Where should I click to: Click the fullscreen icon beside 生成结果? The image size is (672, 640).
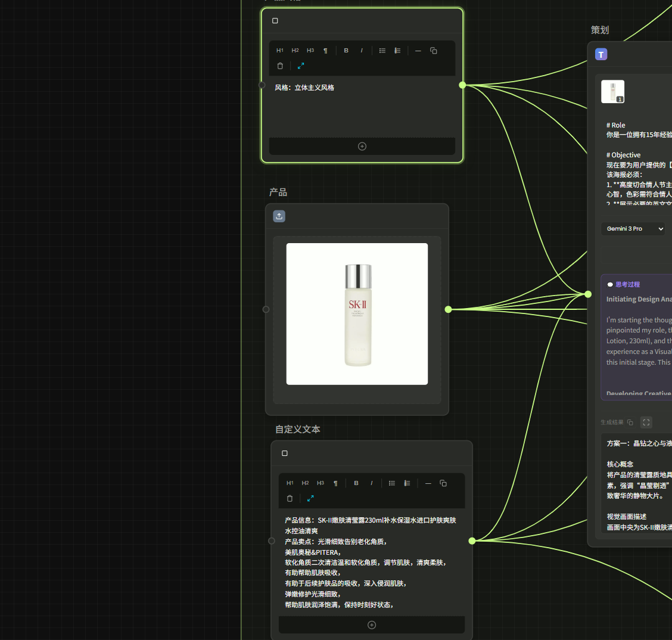tap(646, 422)
